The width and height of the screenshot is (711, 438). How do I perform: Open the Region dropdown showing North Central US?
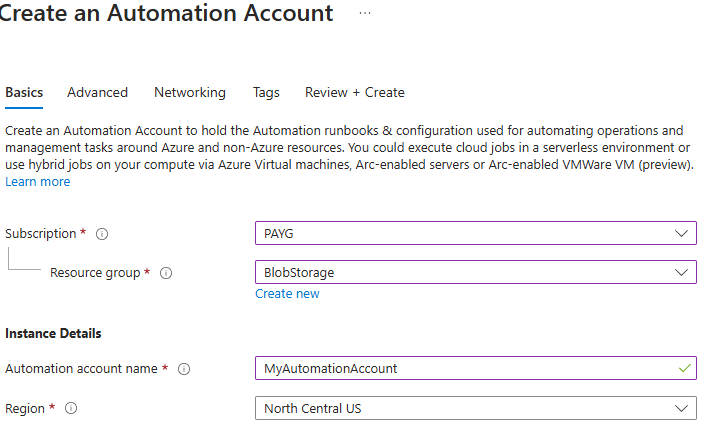(475, 408)
